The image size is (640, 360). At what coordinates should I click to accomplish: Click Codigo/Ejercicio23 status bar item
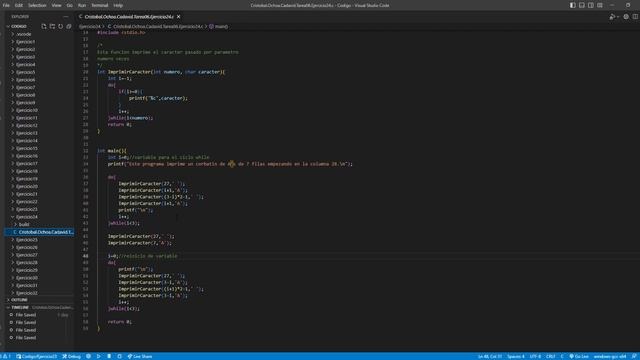[37, 356]
